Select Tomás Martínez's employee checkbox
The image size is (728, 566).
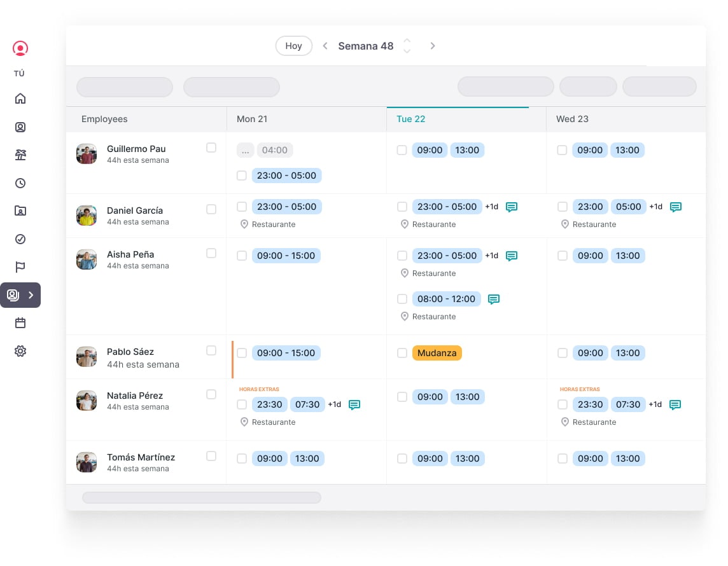click(211, 456)
